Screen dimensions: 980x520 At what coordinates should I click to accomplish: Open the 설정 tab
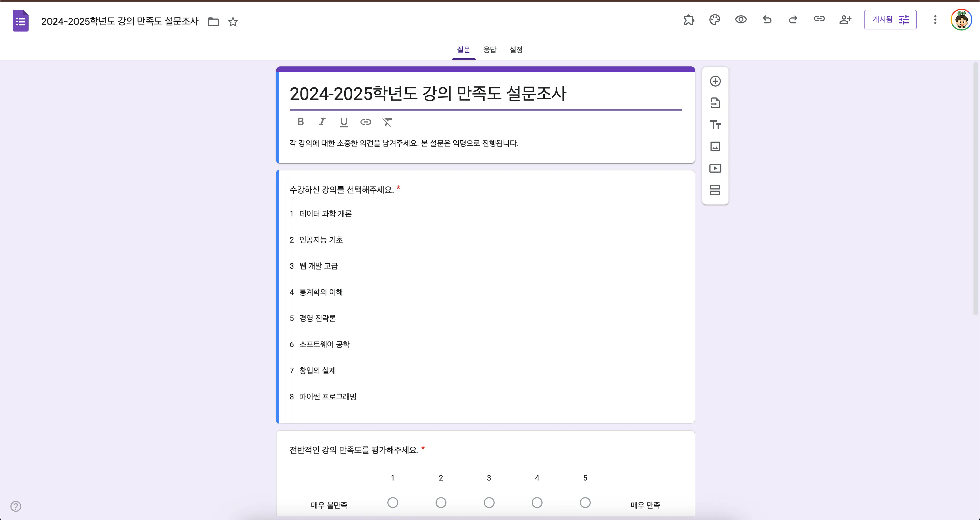tap(516, 50)
